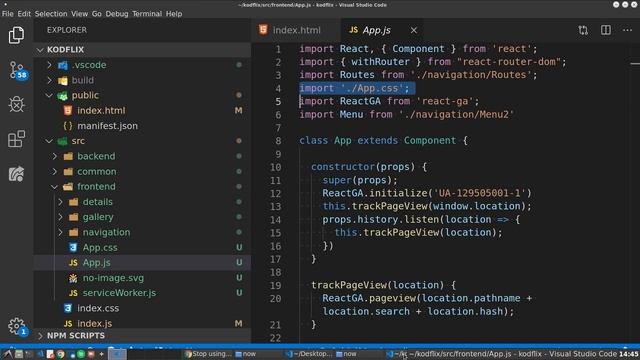Click 'react-router-dom' string on line 2

click(x=509, y=62)
